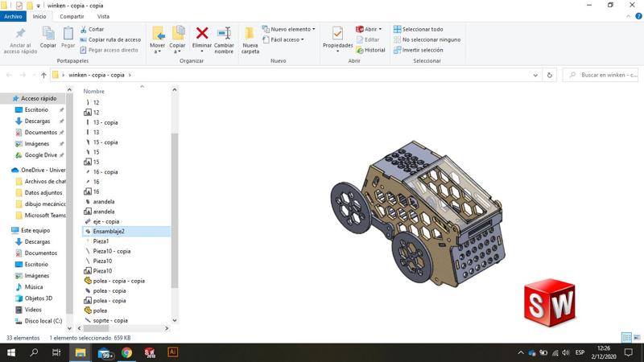Switch to details view layout
The height and width of the screenshot is (362, 644).
coord(626,338)
